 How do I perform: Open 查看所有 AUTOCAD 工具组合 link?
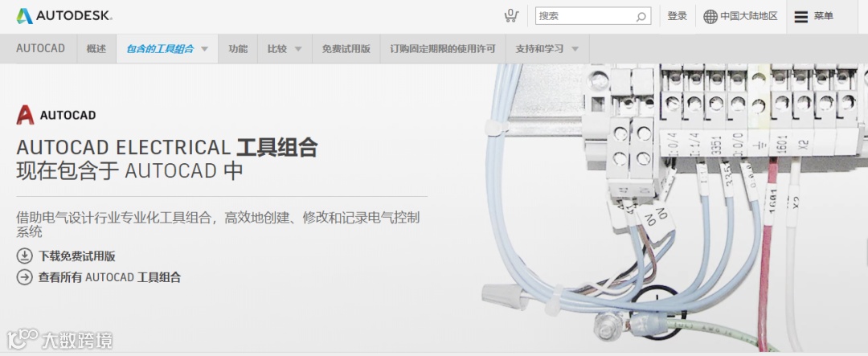[x=109, y=277]
